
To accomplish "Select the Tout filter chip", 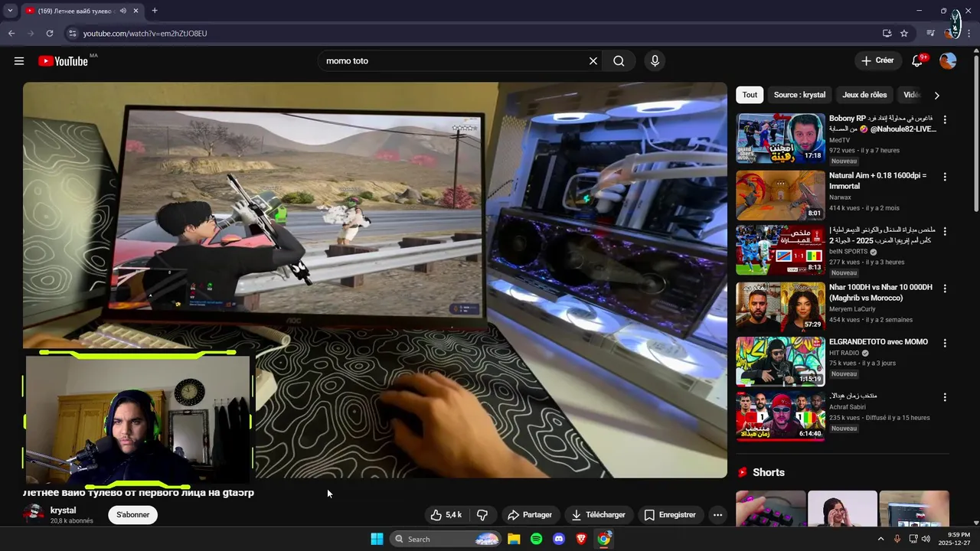I will (x=750, y=95).
